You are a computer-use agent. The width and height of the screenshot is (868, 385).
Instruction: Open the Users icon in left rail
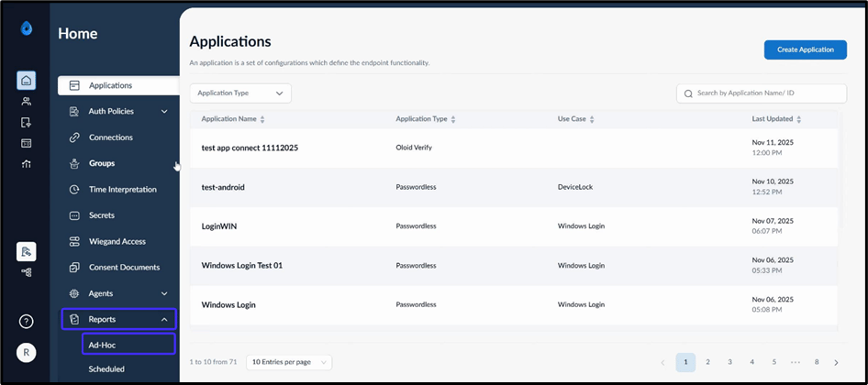26,101
